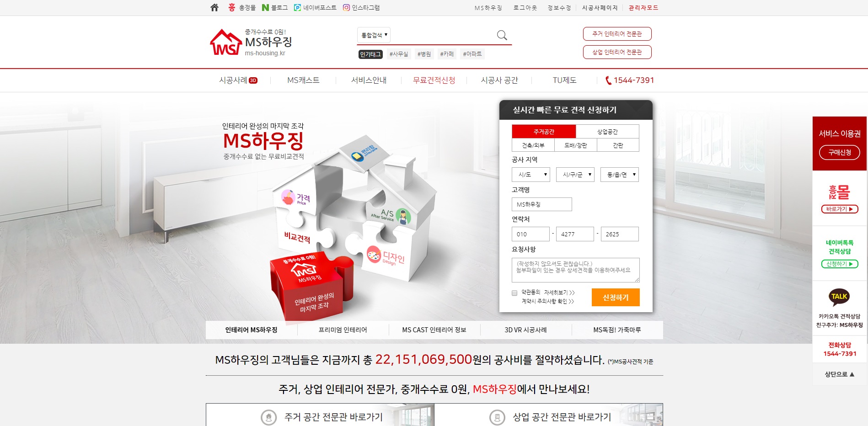Click the #카페 popular tag
This screenshot has width=868, height=426.
click(447, 54)
